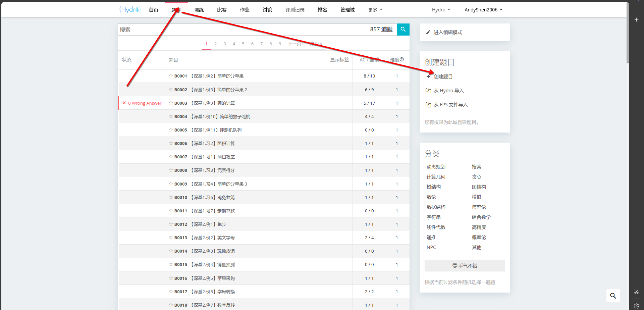Click the difficulty help question mark icon
Screen dimensions: 644x310
(x=402, y=59)
